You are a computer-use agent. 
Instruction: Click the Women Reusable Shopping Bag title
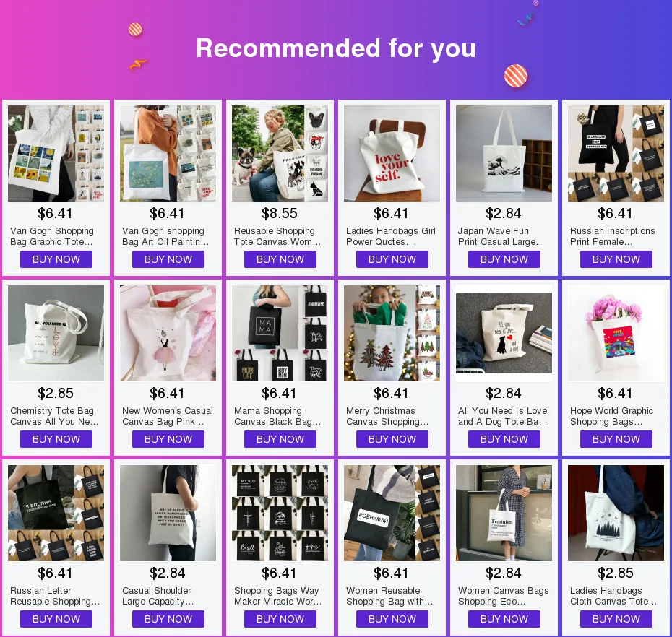(389, 596)
